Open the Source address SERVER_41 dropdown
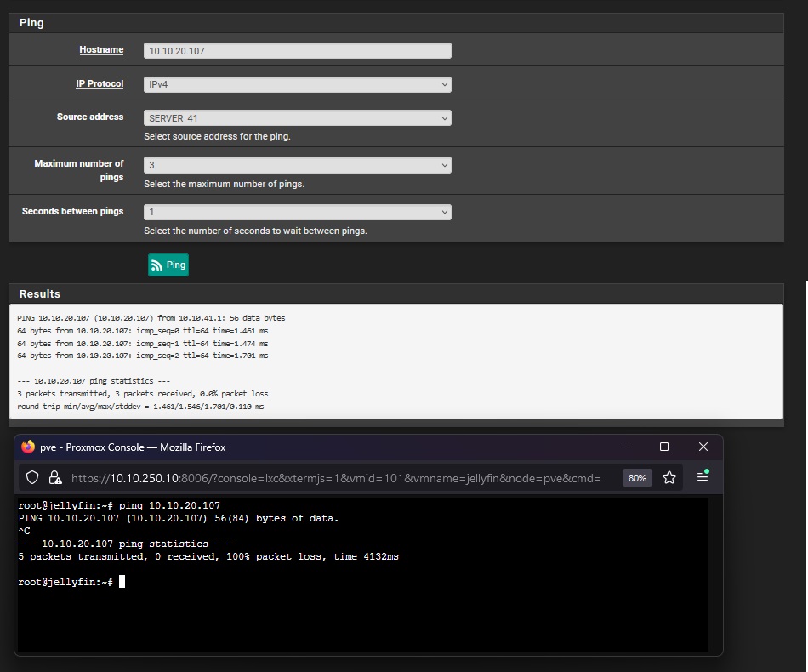 297,118
